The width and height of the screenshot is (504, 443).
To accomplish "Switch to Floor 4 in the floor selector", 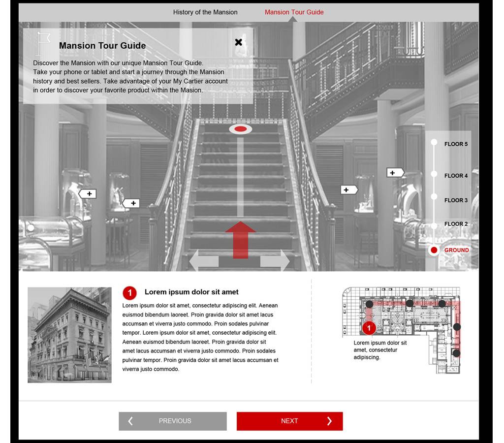I will point(434,175).
